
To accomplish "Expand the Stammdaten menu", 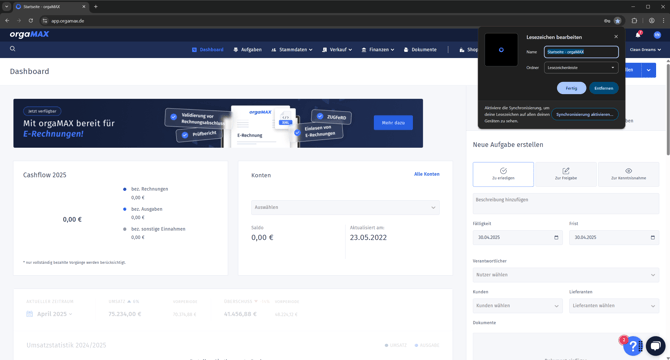I will [292, 50].
